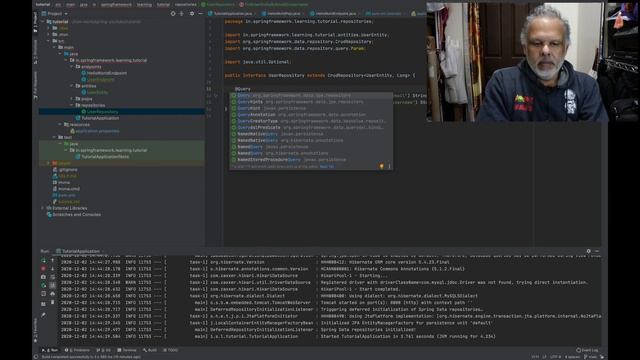This screenshot has height=360, width=640.
Task: Click the Next Tip link in completion popup
Action: click(327, 167)
